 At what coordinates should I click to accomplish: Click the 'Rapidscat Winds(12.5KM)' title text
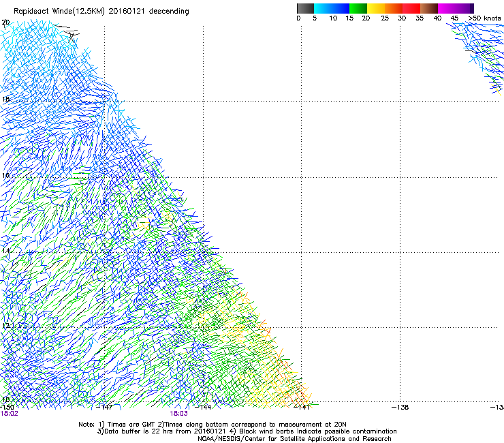[x=59, y=12]
